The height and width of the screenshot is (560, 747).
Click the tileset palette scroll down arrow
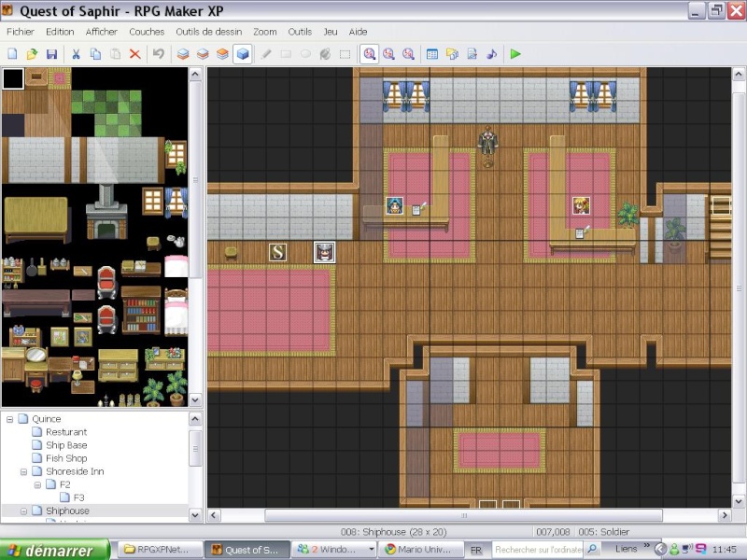(195, 400)
